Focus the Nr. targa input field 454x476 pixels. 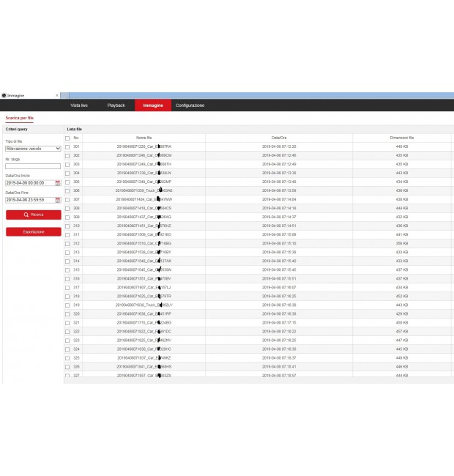point(33,166)
